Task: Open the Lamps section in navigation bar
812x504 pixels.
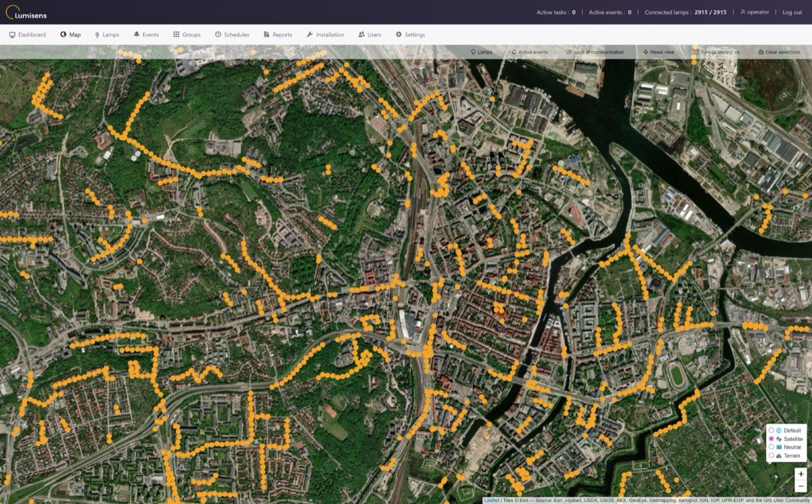Action: (107, 35)
